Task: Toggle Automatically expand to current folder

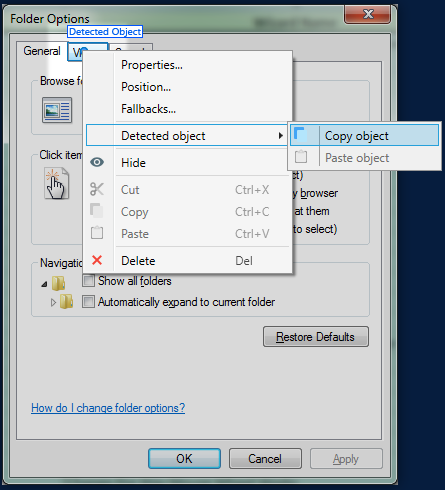Action: [89, 302]
